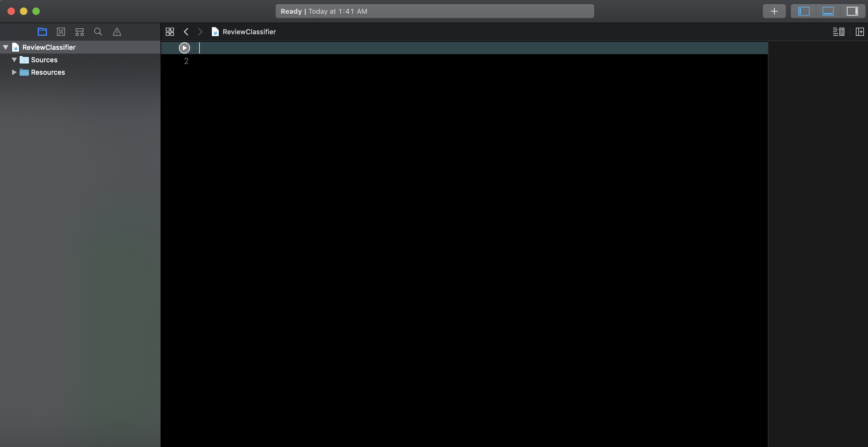Select ReviewClassifier in the jump bar
868x447 pixels.
tap(249, 32)
